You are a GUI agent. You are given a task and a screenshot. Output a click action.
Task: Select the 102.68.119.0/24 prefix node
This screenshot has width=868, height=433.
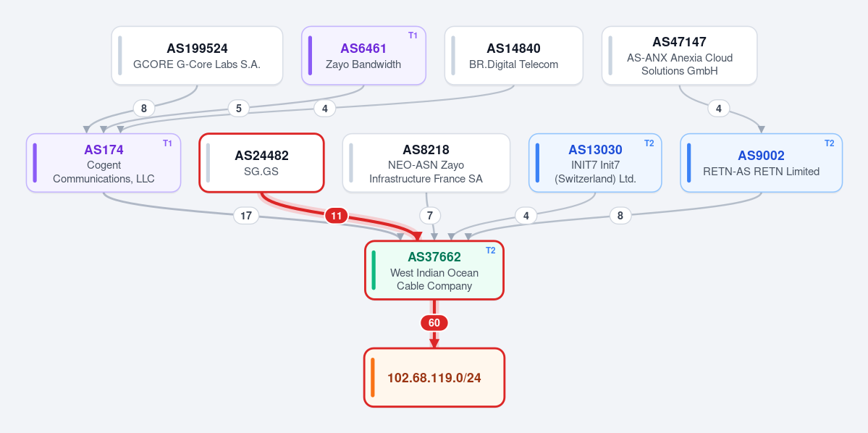(x=434, y=378)
